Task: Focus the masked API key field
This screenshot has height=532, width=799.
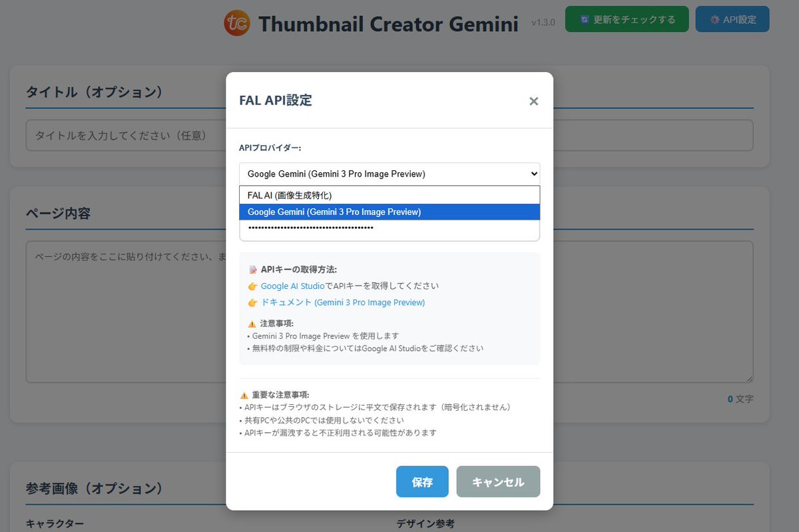Action: coord(389,228)
